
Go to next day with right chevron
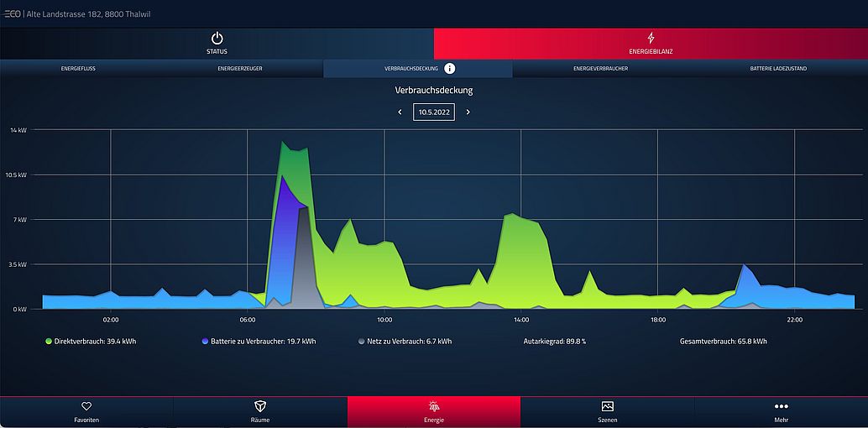[468, 112]
